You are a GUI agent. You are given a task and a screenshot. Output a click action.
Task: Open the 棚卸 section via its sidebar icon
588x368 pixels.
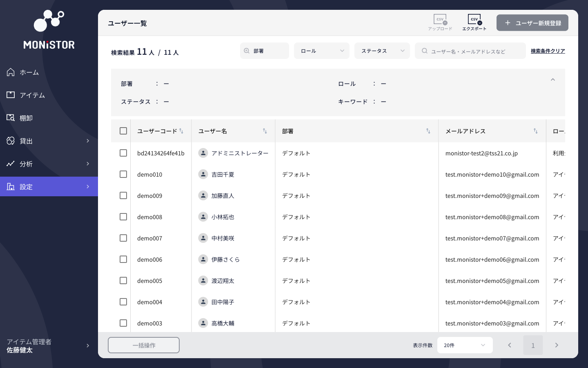pos(10,118)
